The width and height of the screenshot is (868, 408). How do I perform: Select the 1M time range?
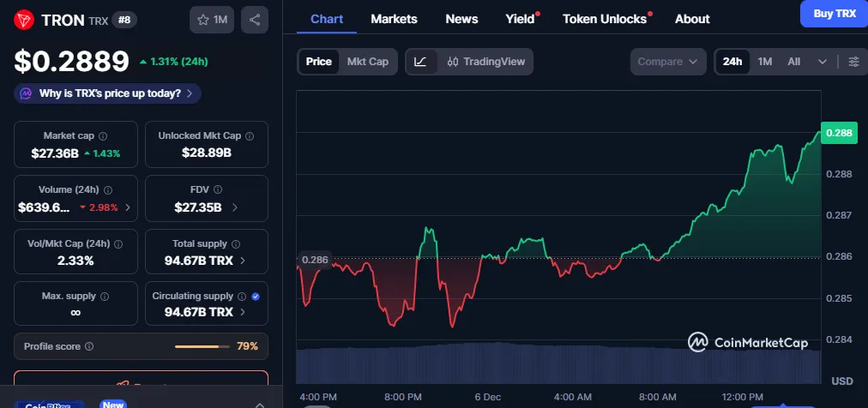point(764,62)
